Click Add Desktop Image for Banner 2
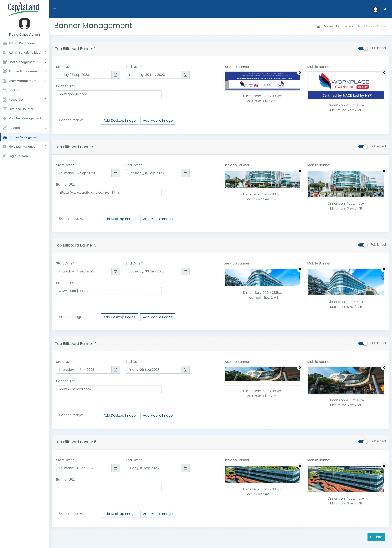This screenshot has height=548, width=392. (x=119, y=219)
